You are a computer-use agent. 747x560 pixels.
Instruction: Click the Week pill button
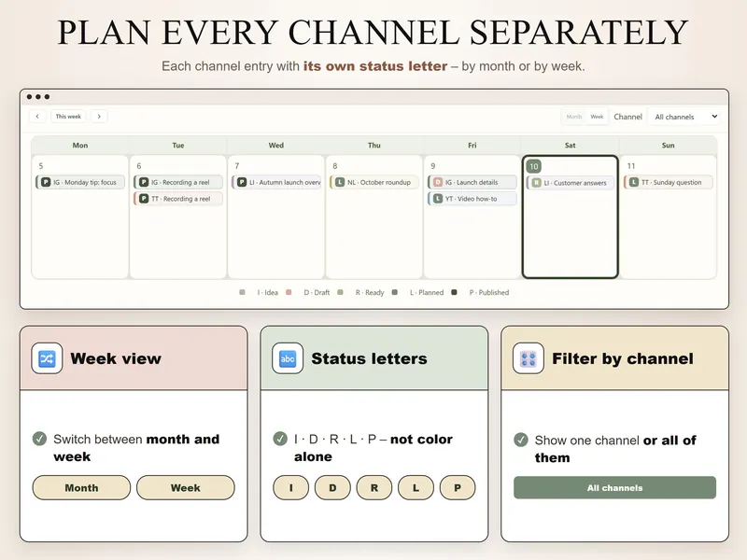(x=186, y=487)
